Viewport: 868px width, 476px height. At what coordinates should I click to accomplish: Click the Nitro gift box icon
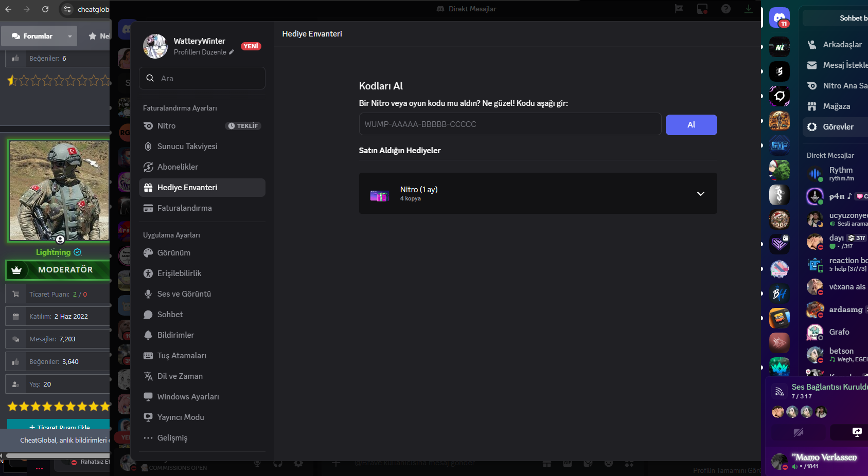(379, 195)
